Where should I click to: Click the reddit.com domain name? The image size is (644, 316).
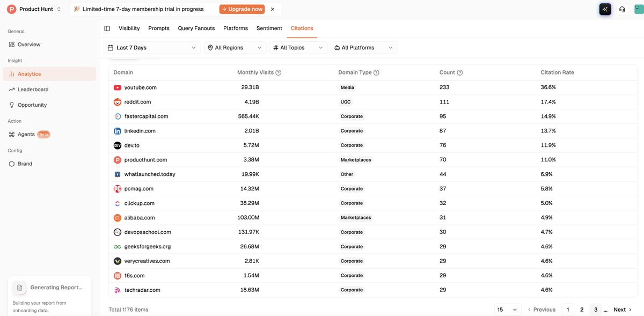pyautogui.click(x=137, y=102)
